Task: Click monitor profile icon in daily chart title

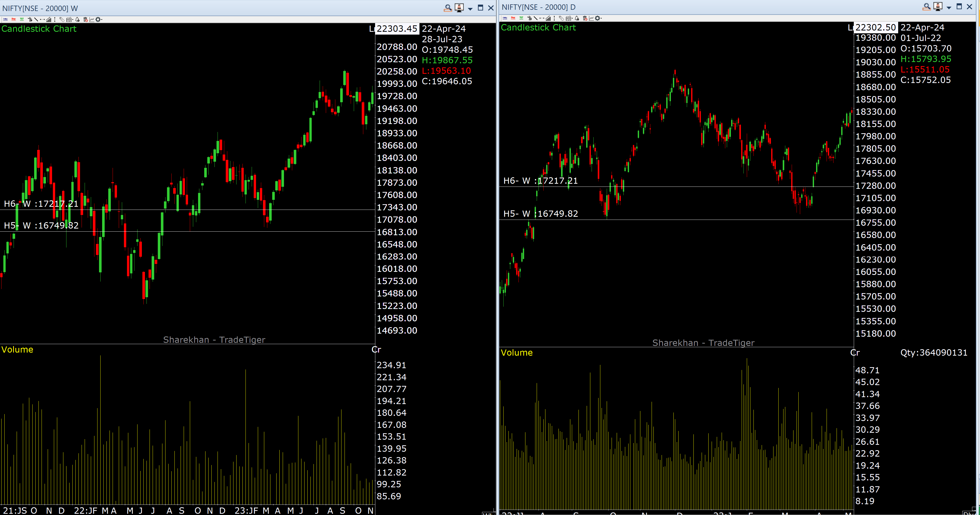Action: click(x=938, y=6)
